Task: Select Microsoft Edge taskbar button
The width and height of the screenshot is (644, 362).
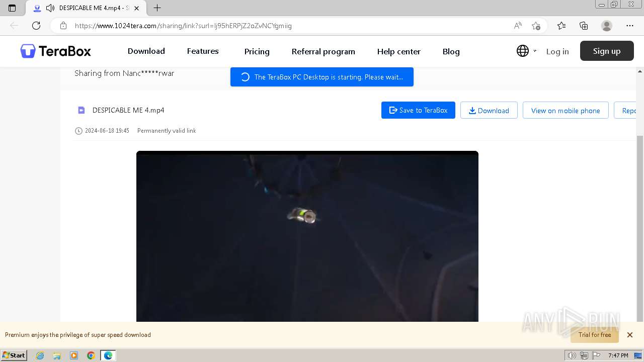Action: coord(108,355)
